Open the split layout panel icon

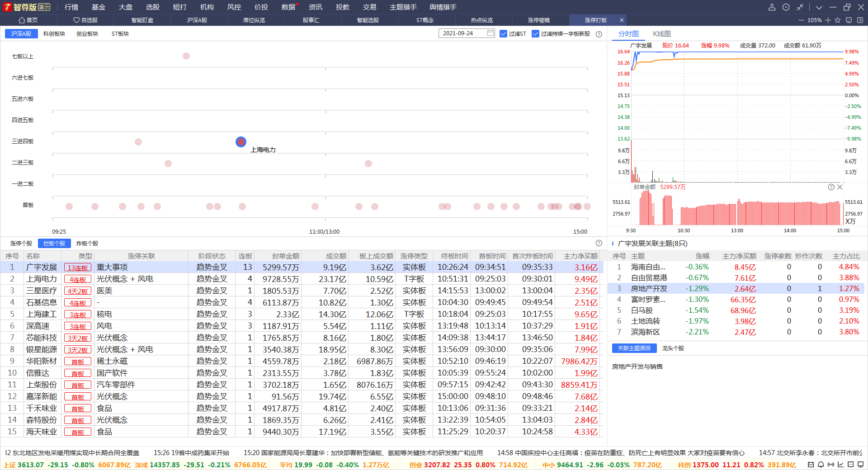point(860,20)
